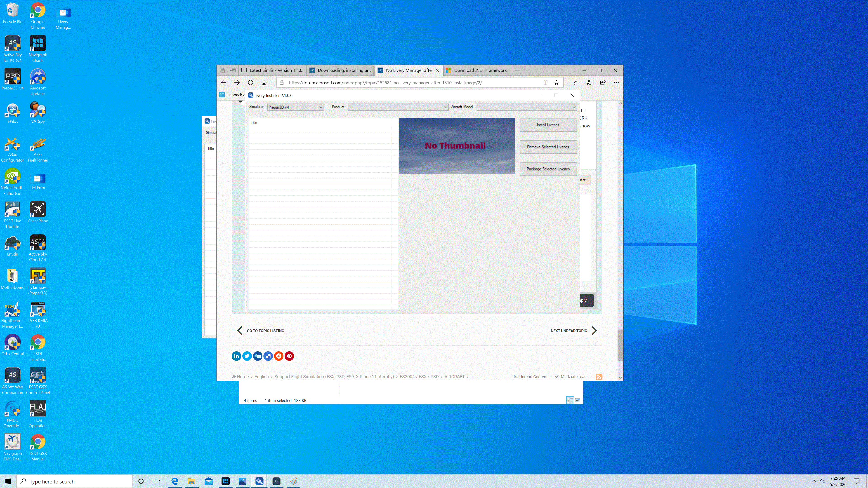
Task: Click the RSS feed icon
Action: pos(599,377)
